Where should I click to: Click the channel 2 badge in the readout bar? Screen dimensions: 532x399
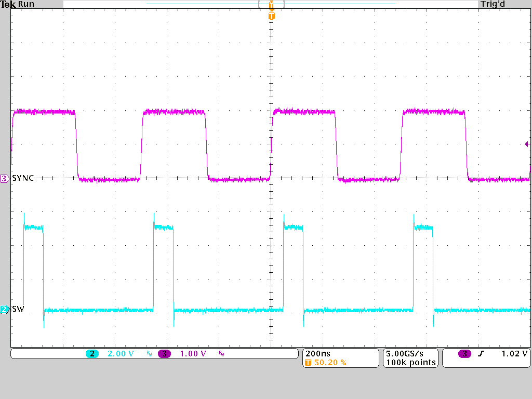point(92,354)
